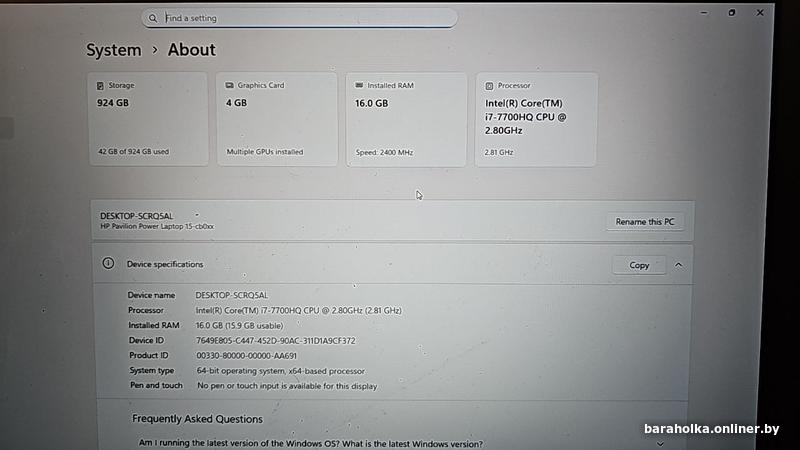The image size is (800, 450).
Task: Copy device specifications
Action: tap(639, 265)
